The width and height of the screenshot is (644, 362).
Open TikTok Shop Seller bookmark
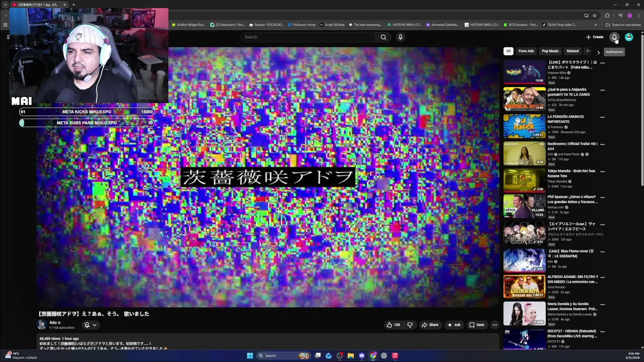[559, 25]
